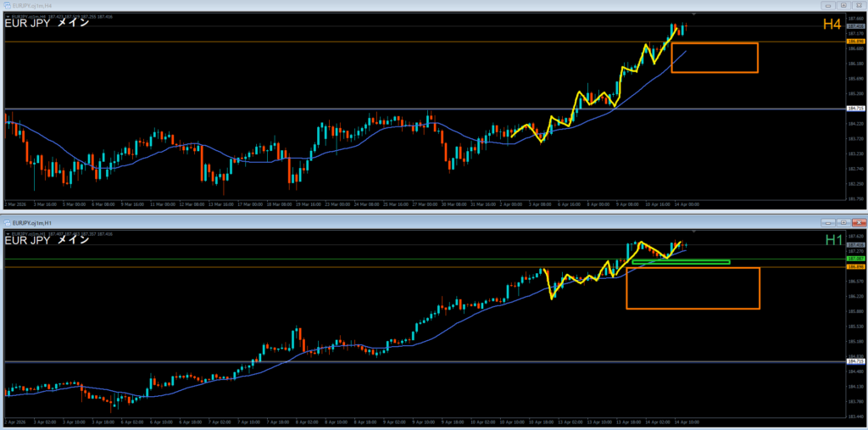Click the 184.715 price label in H1 chart

[856, 361]
